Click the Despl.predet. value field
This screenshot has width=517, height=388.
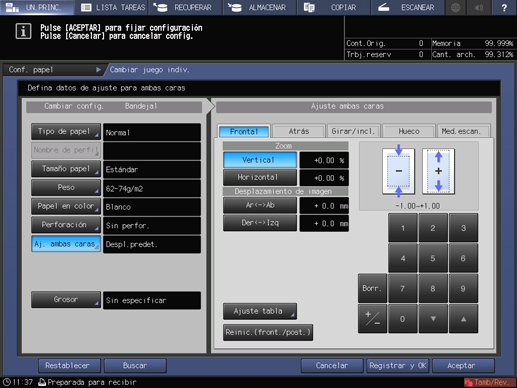pos(152,244)
